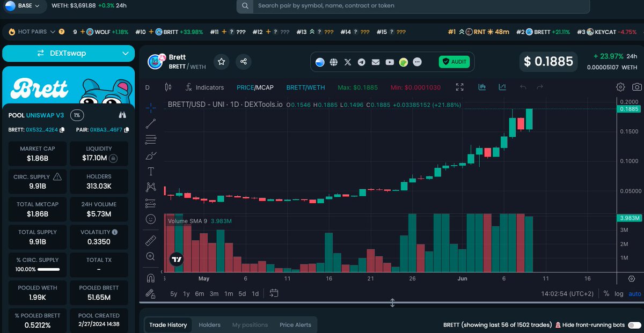Set chart range to 3m
The height and width of the screenshot is (333, 644).
click(214, 293)
